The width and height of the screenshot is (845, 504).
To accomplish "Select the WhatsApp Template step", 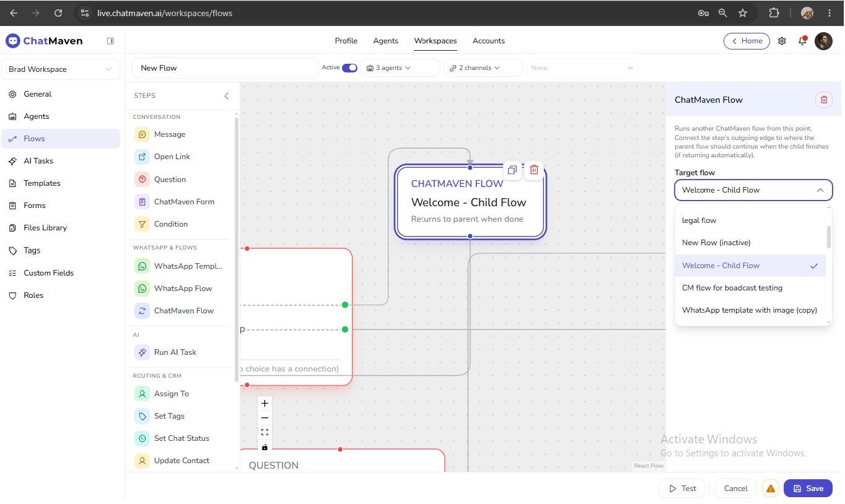I will click(x=178, y=266).
